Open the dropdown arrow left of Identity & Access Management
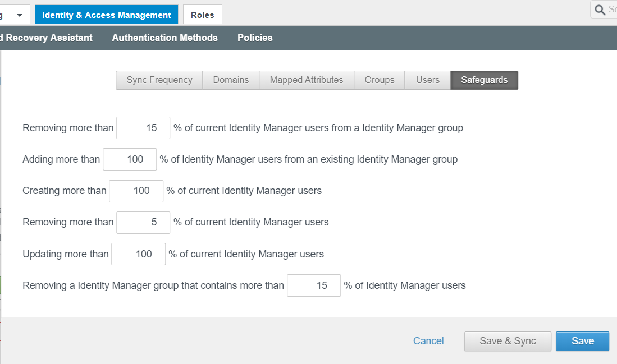This screenshot has width=617, height=364. pyautogui.click(x=20, y=15)
